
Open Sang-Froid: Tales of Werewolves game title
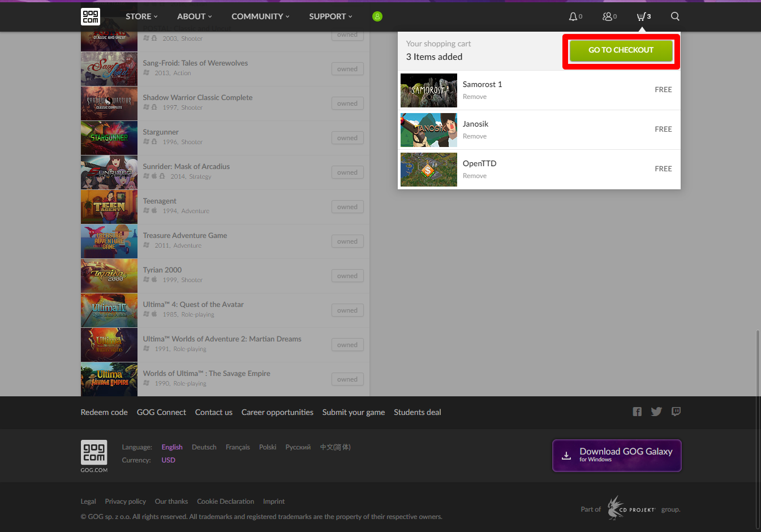pyautogui.click(x=195, y=63)
